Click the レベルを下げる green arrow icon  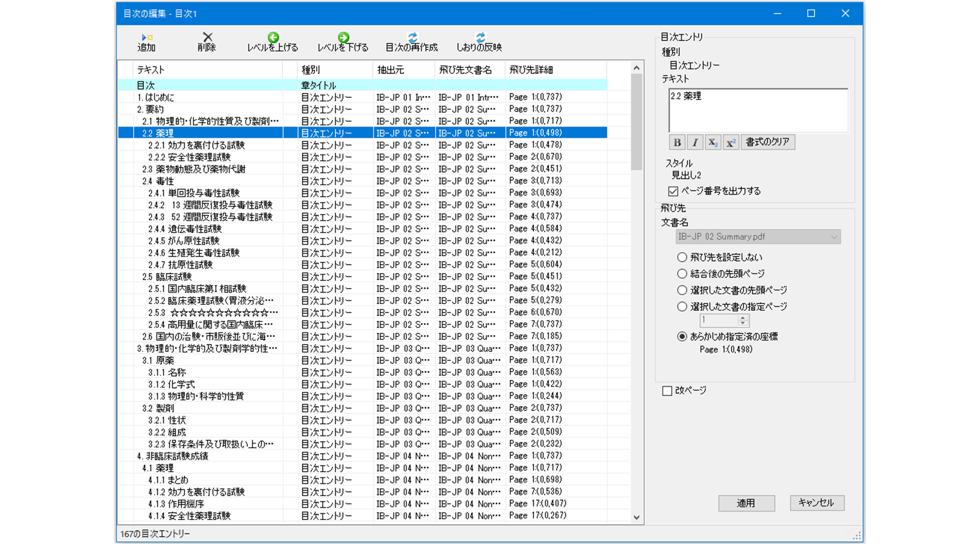(343, 37)
